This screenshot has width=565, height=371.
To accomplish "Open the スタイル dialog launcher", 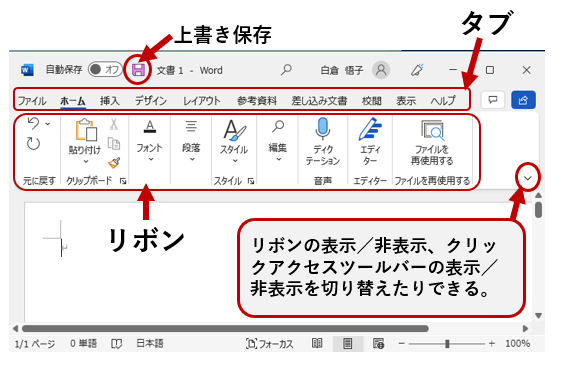I will pos(251,181).
